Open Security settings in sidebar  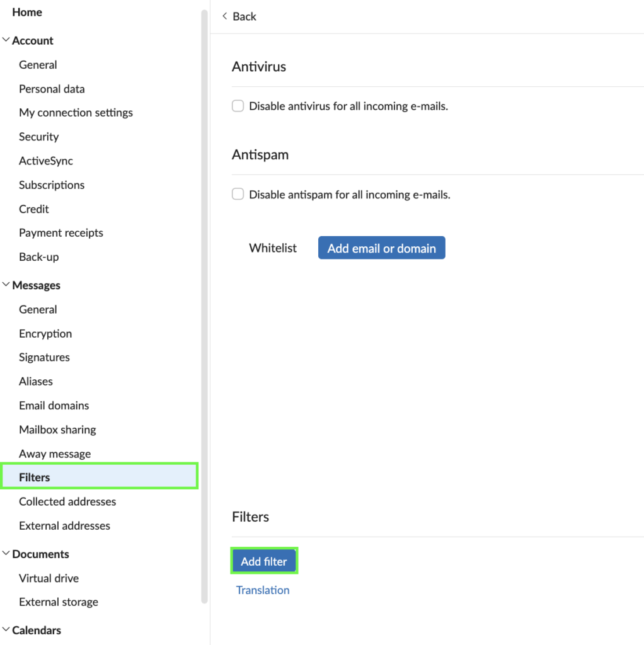pyautogui.click(x=38, y=137)
